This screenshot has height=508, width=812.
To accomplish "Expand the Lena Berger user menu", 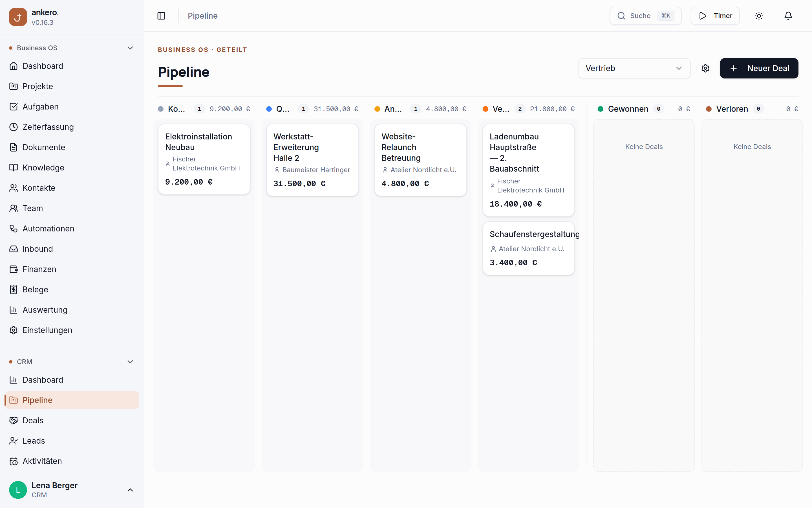I will click(130, 490).
